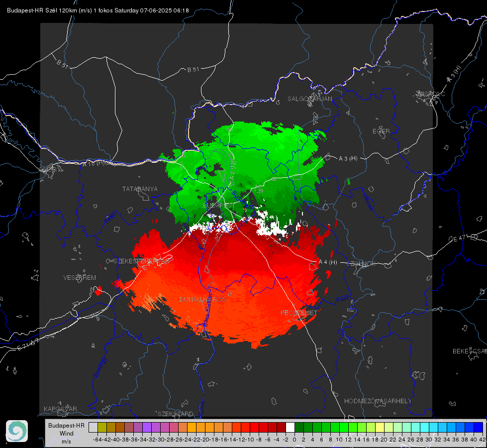Click the SZEKSZÁRD city label

click(x=176, y=414)
